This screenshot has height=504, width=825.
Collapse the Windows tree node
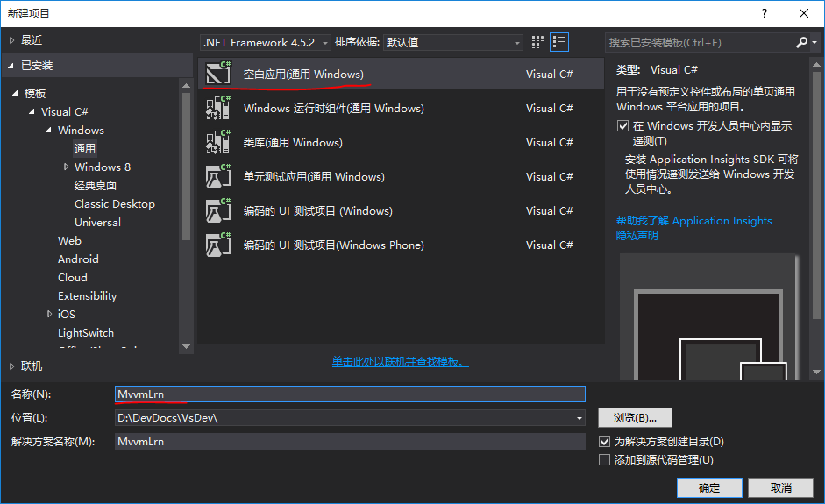48,130
